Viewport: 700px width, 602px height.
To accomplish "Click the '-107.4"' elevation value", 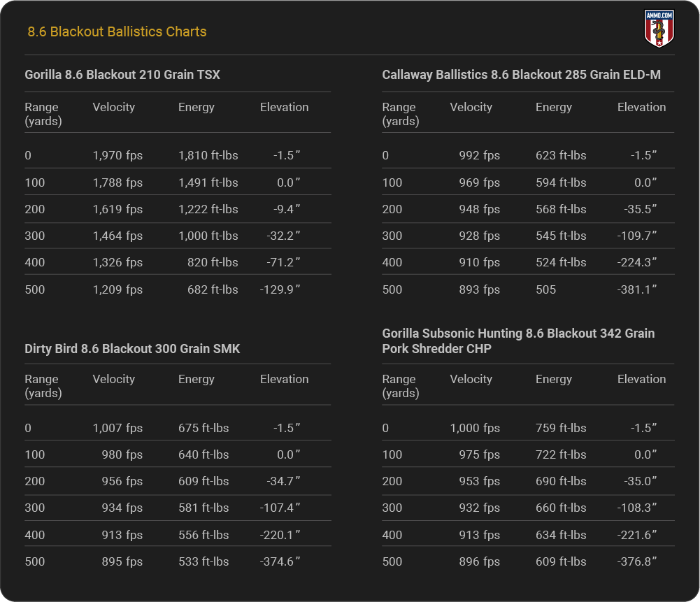I will click(280, 508).
